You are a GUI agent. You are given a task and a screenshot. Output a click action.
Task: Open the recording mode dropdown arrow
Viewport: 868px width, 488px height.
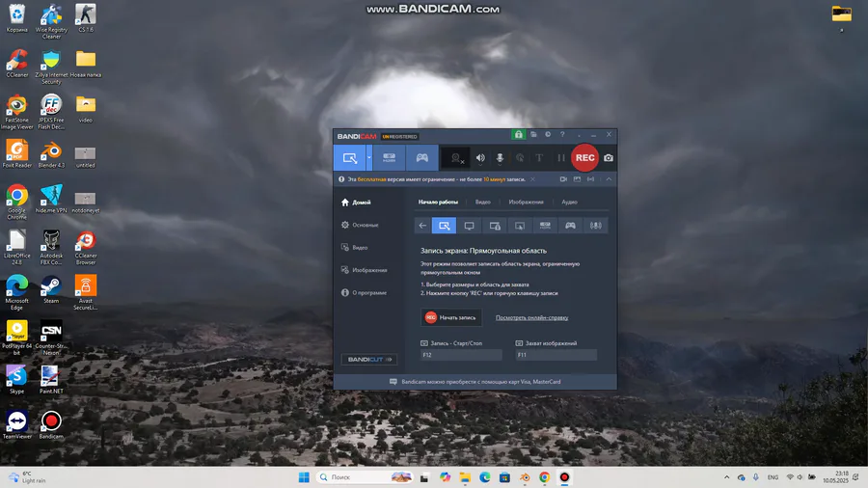[369, 158]
